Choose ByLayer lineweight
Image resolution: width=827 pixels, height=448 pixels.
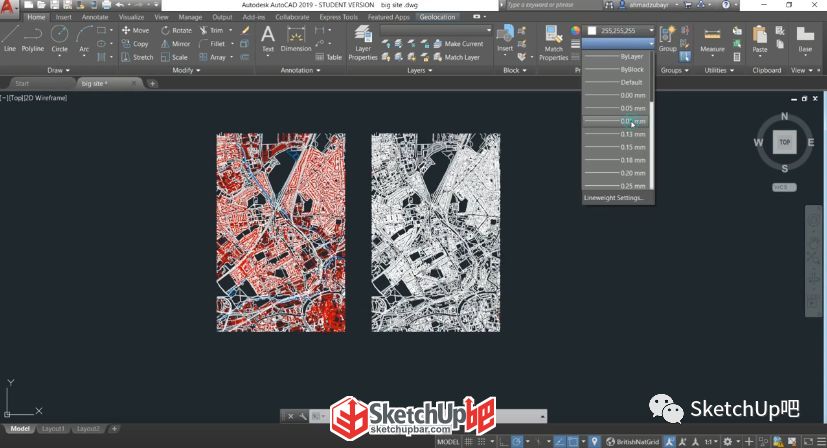point(616,56)
